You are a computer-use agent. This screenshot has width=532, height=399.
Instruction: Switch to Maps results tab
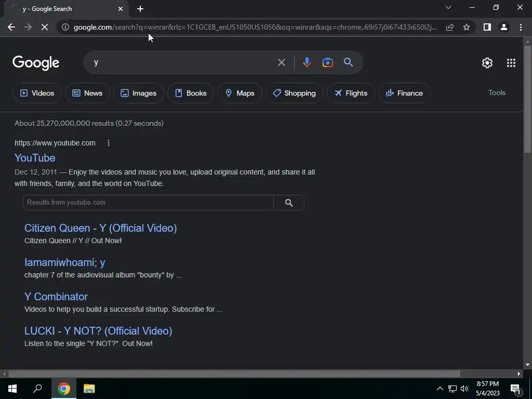click(240, 93)
